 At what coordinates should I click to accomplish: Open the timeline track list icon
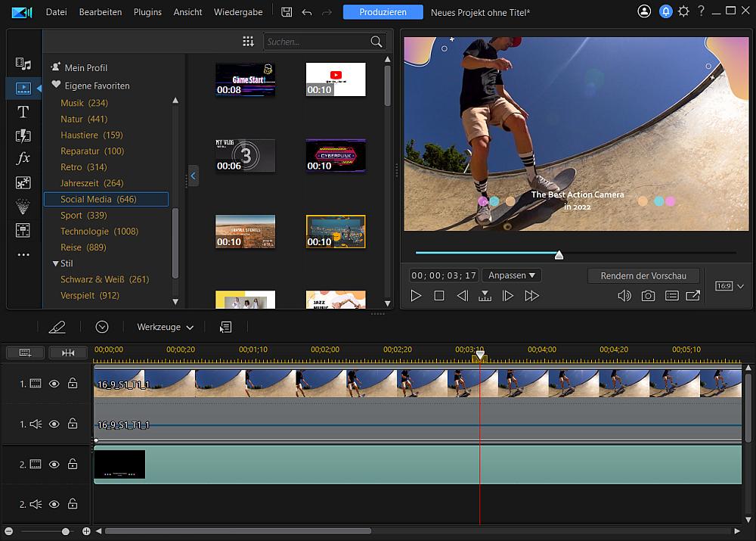pyautogui.click(x=225, y=327)
